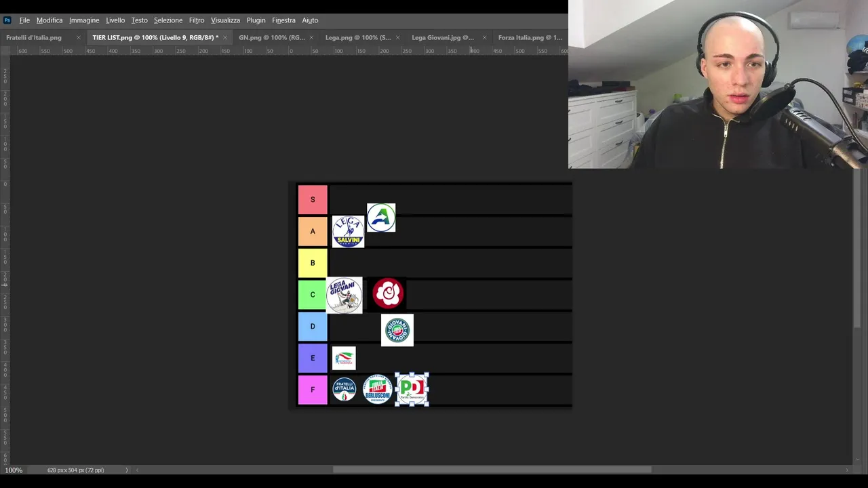Switch to the Lega.png document tab
The height and width of the screenshot is (488, 868).
coord(358,38)
